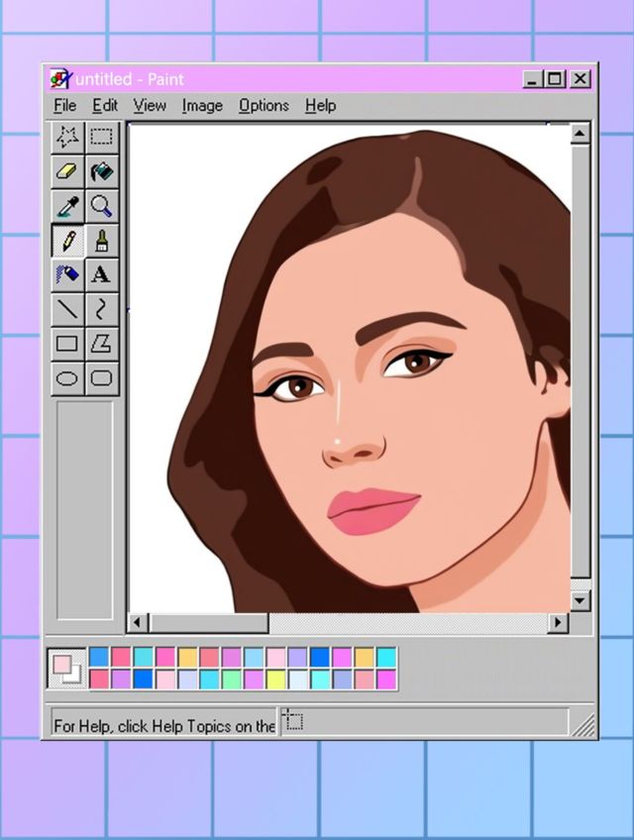Select the Free-Form Select tool
The width and height of the screenshot is (634, 840).
[x=67, y=137]
